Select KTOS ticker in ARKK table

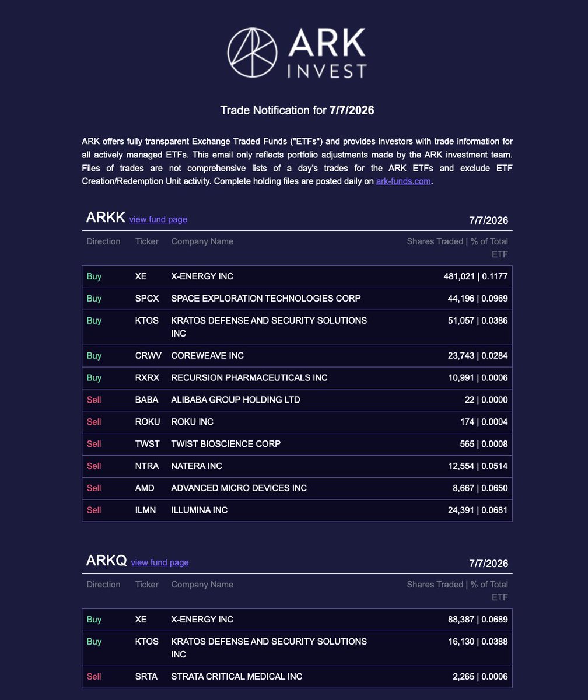[146, 321]
